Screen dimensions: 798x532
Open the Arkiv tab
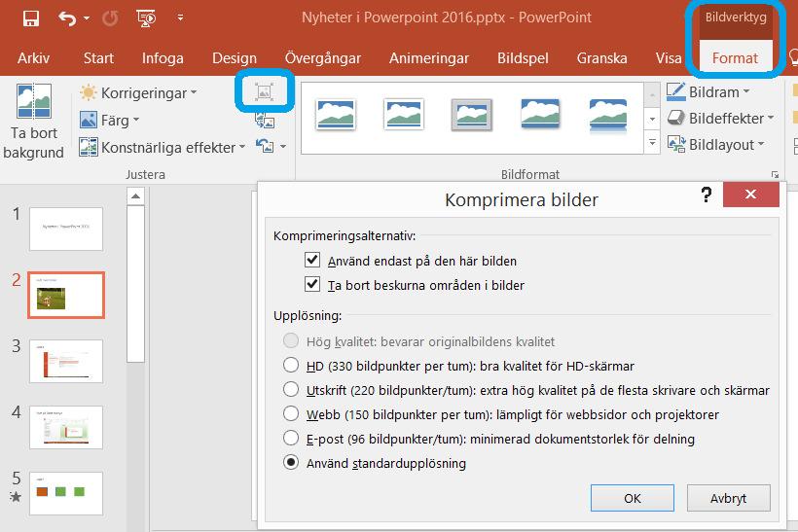tap(34, 58)
